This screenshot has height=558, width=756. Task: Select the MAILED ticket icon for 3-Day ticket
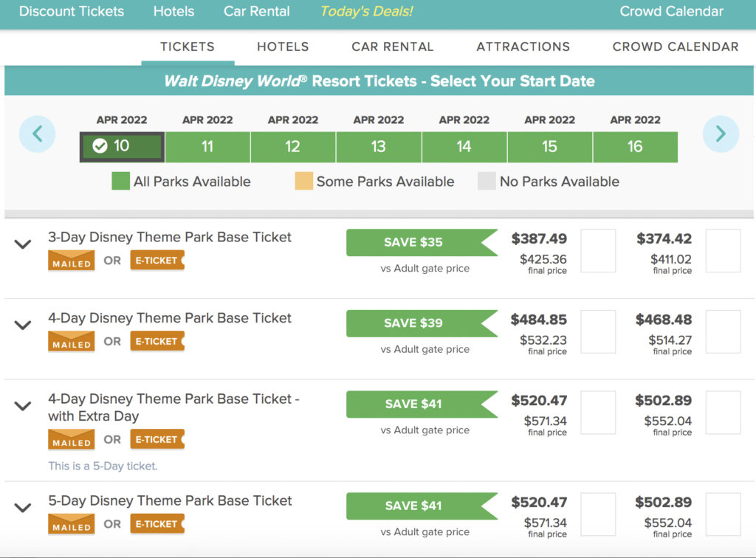(71, 260)
